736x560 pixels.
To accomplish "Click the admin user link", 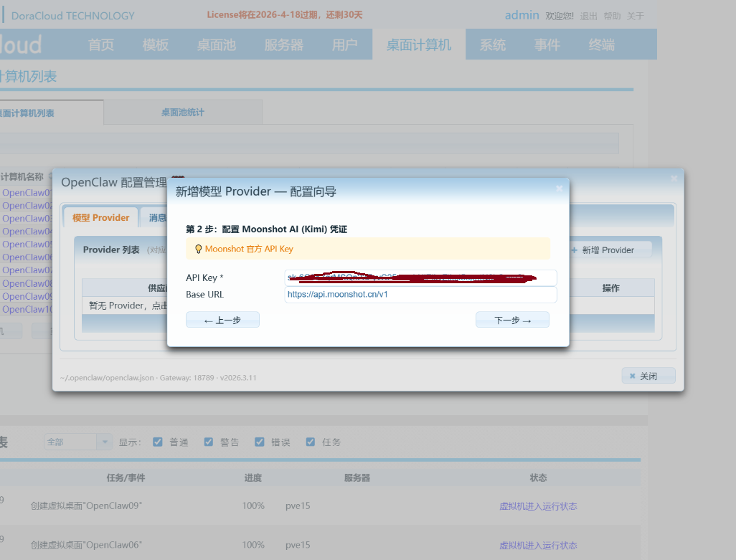I will (x=522, y=15).
